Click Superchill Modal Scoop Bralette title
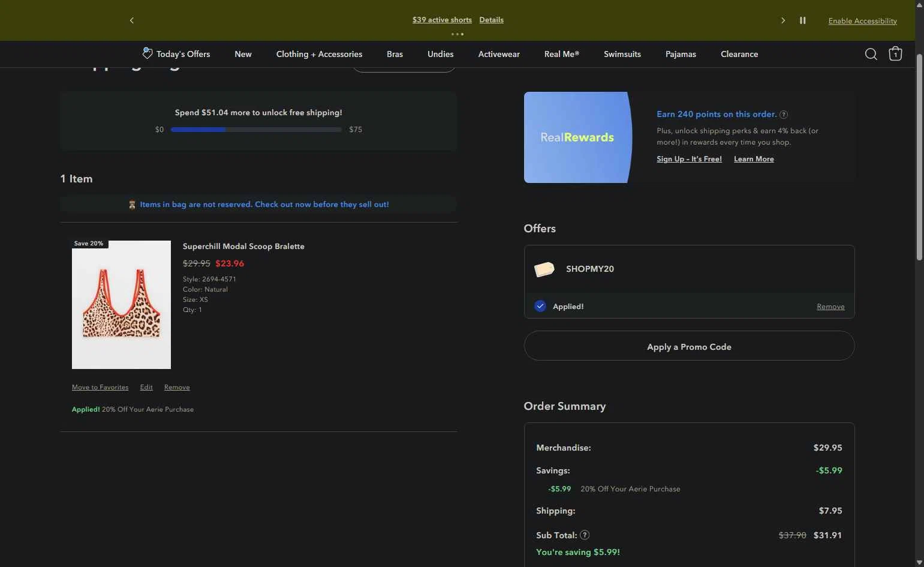 (243, 247)
